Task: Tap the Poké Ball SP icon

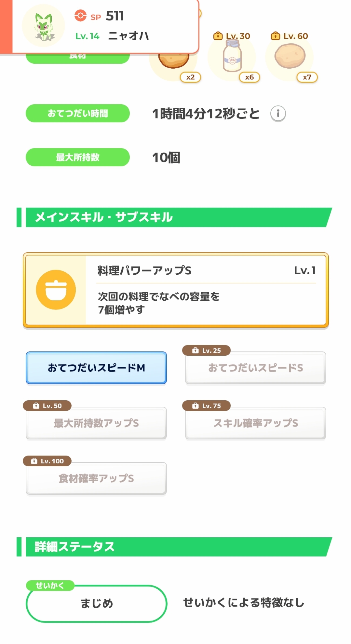Action: pyautogui.click(x=80, y=16)
